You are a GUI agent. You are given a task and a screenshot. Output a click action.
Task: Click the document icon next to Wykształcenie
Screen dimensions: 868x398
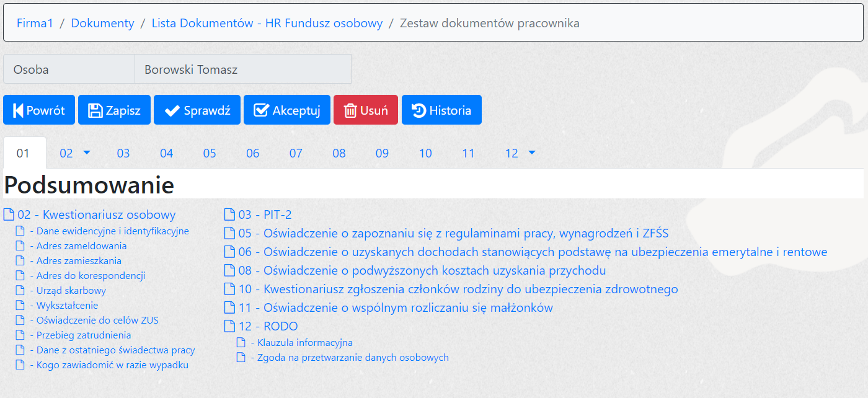click(x=20, y=306)
